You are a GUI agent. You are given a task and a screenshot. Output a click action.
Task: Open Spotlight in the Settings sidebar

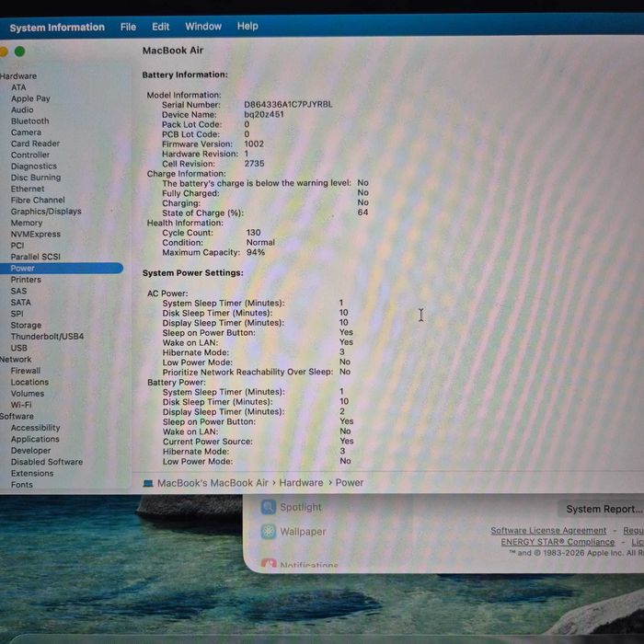(292, 508)
